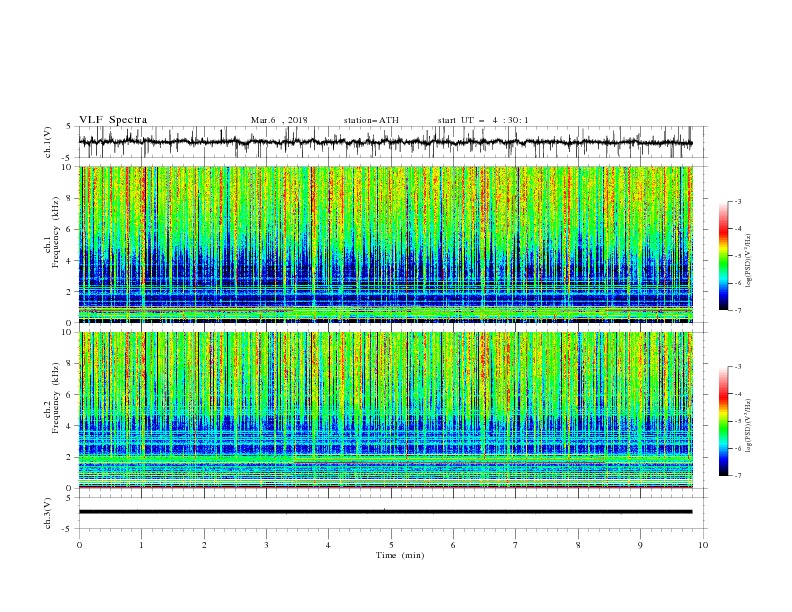Click the "Time (min)" axis label
The height and width of the screenshot is (612, 792).
pyautogui.click(x=400, y=555)
